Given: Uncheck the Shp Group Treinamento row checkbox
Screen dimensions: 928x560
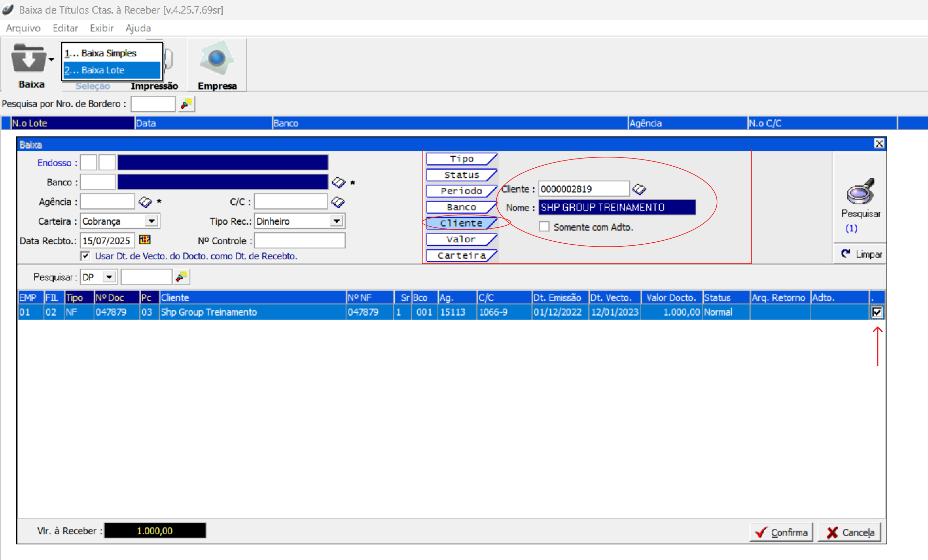Looking at the screenshot, I should pyautogui.click(x=877, y=312).
